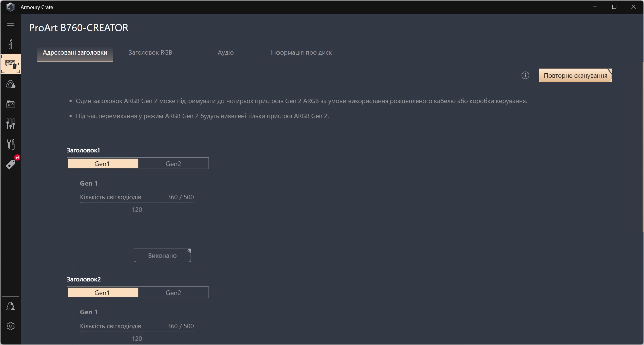Click the Повторне сканування button
The width and height of the screenshot is (644, 345).
click(575, 75)
